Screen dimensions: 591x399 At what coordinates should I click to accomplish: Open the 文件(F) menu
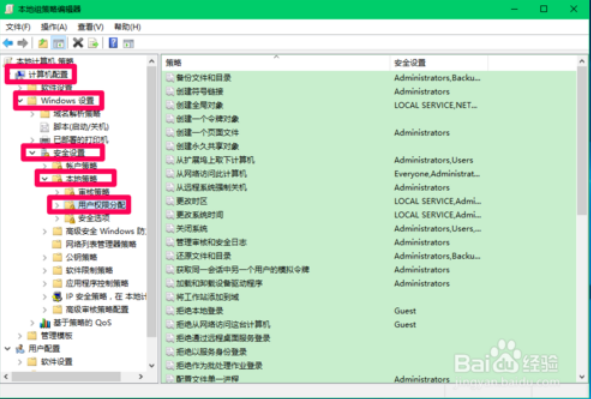tap(18, 27)
